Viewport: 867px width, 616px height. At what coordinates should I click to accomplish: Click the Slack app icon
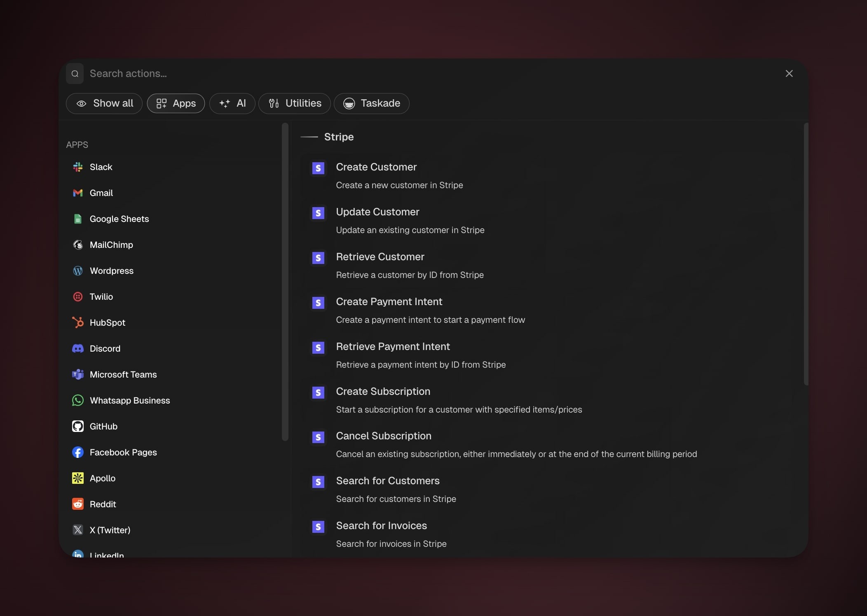pos(77,167)
